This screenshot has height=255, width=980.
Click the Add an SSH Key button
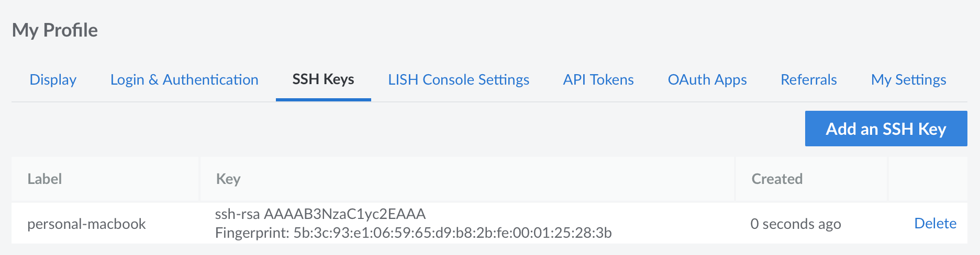coord(886,129)
